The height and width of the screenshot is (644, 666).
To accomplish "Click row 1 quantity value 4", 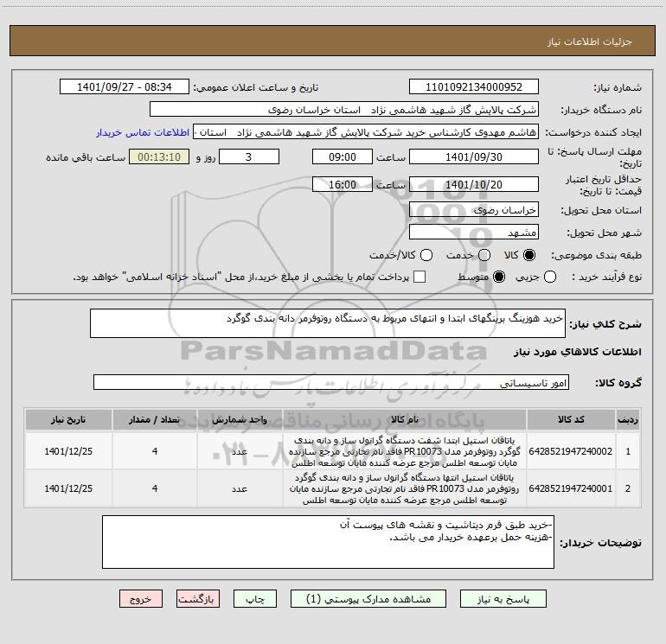I will pyautogui.click(x=155, y=451).
